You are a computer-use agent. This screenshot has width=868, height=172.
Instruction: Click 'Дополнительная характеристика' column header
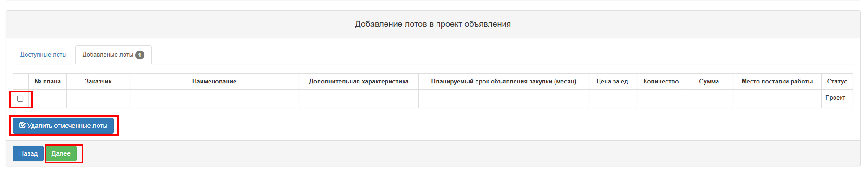click(359, 82)
